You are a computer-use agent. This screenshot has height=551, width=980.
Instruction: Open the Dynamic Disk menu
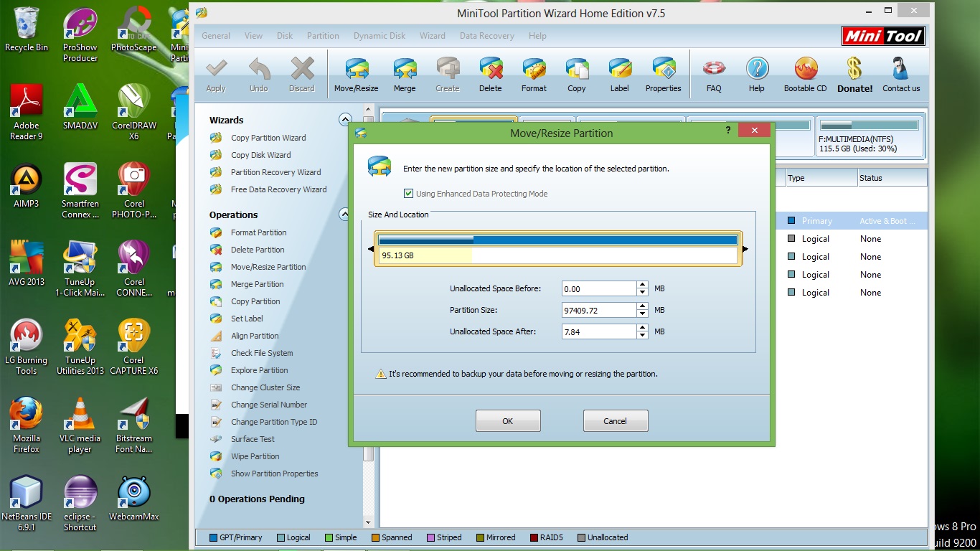click(x=380, y=36)
